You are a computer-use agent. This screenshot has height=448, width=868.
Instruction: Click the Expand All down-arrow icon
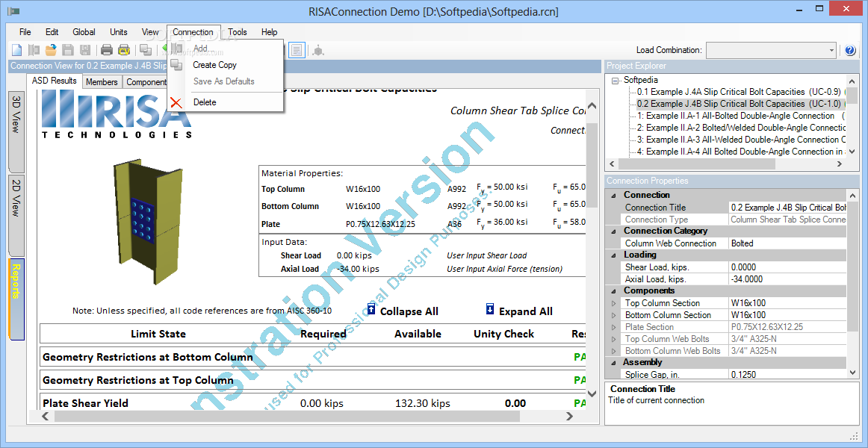coord(490,308)
